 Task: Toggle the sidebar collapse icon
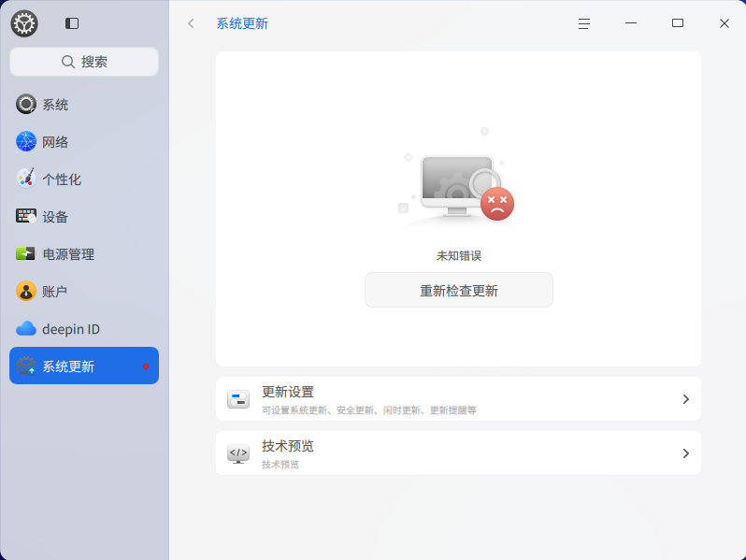[72, 23]
